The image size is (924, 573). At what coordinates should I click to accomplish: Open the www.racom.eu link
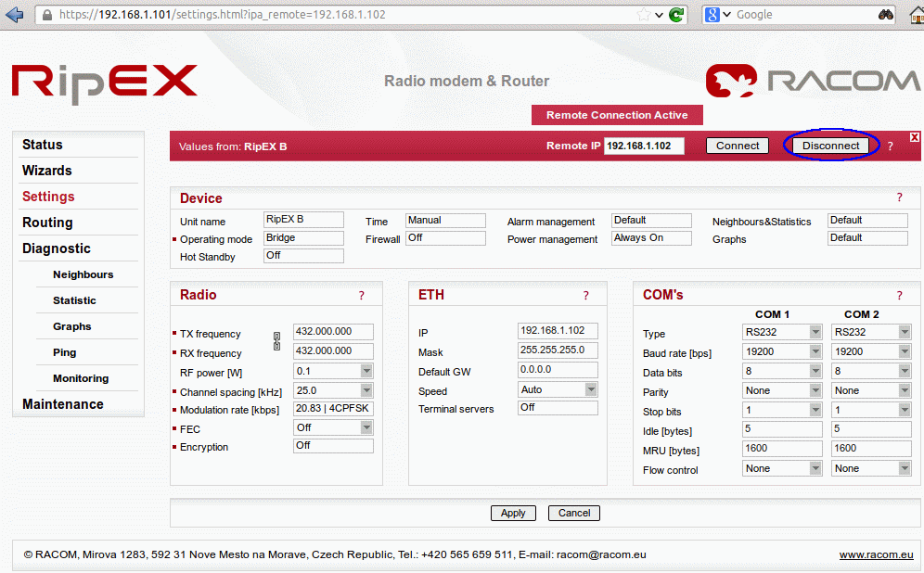[x=877, y=554]
